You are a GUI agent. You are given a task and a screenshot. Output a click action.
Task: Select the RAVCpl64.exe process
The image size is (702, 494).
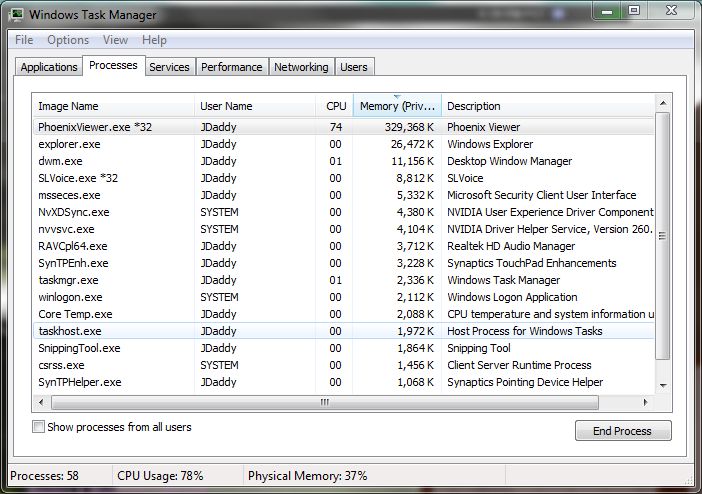click(x=343, y=246)
